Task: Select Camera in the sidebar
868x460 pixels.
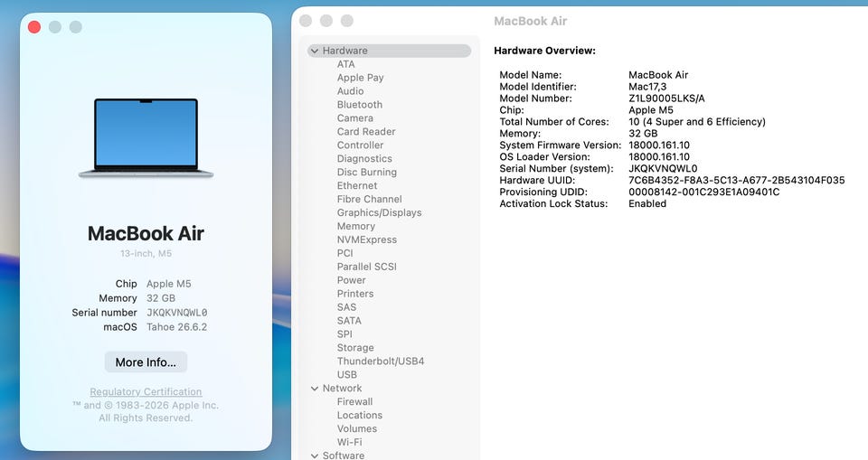Action: tap(354, 117)
